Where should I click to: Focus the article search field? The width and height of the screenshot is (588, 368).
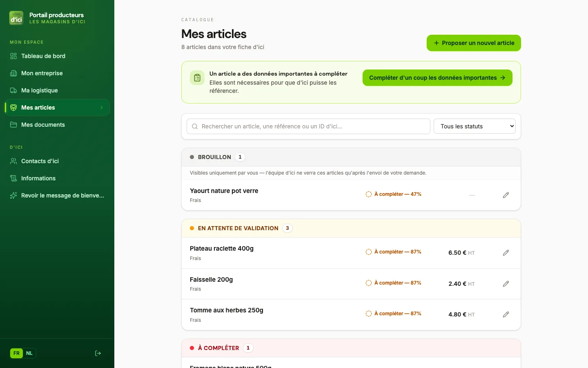pyautogui.click(x=308, y=126)
